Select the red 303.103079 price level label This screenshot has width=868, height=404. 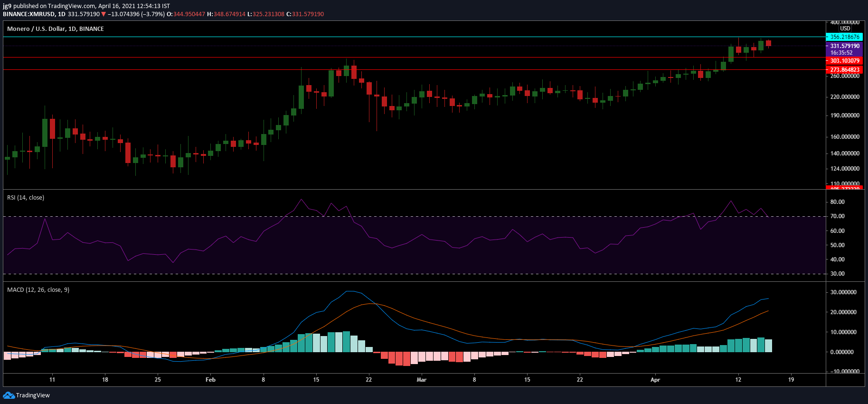pyautogui.click(x=844, y=61)
